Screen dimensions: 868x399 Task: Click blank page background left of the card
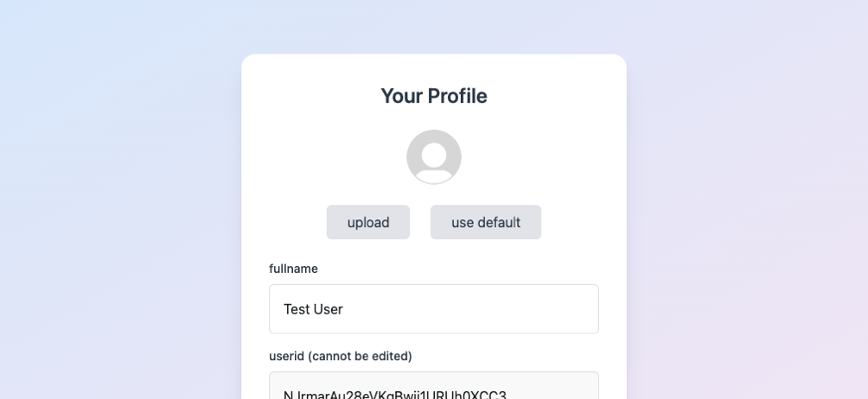(121, 221)
